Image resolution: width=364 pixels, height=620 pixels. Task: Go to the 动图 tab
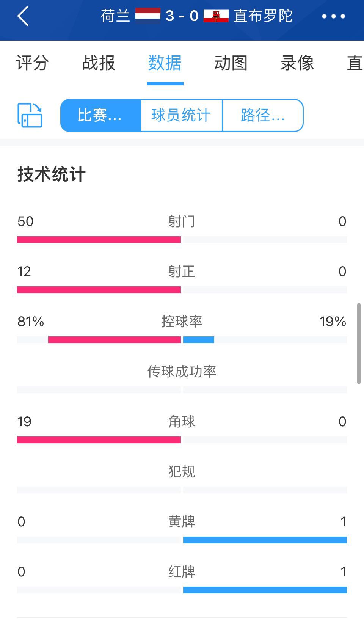(231, 63)
